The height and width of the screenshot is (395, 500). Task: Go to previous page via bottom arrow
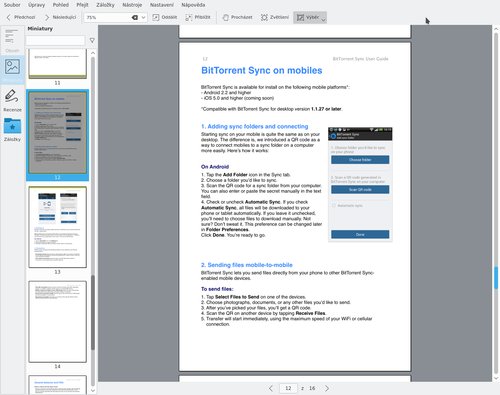coord(271,388)
